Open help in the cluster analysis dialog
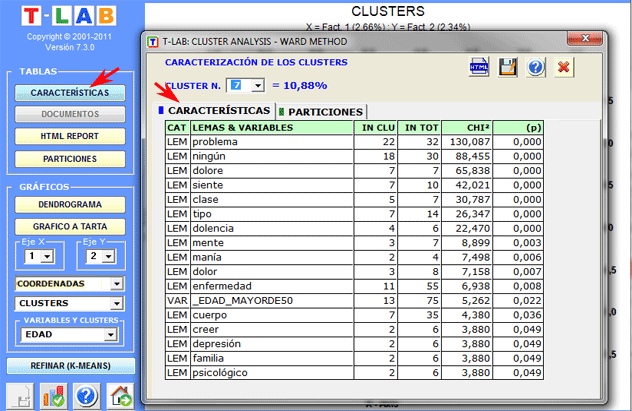Screen dimensions: 632x411 click(x=536, y=67)
